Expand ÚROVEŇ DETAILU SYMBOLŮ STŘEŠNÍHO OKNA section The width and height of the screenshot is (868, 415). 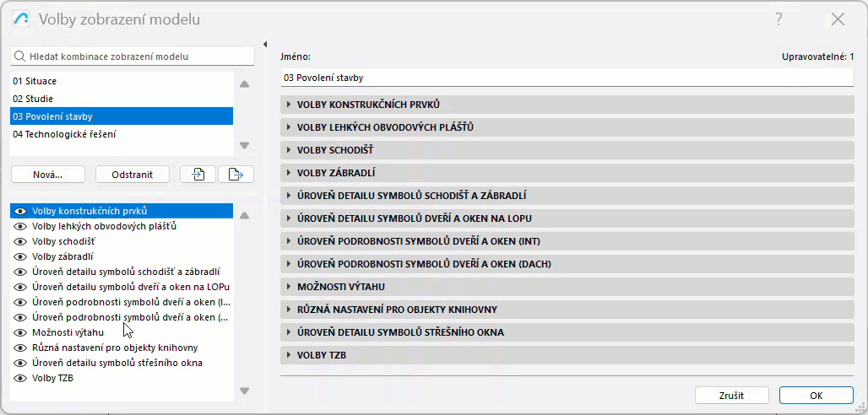567,332
